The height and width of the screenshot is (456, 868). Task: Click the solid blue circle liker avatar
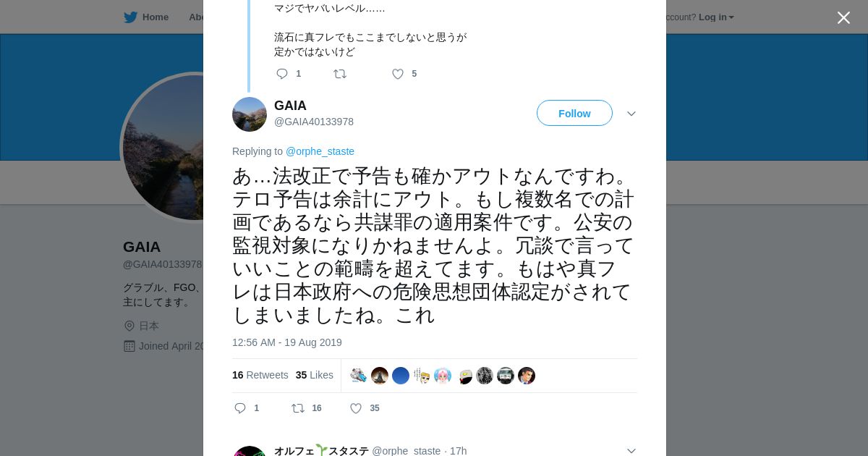(401, 376)
